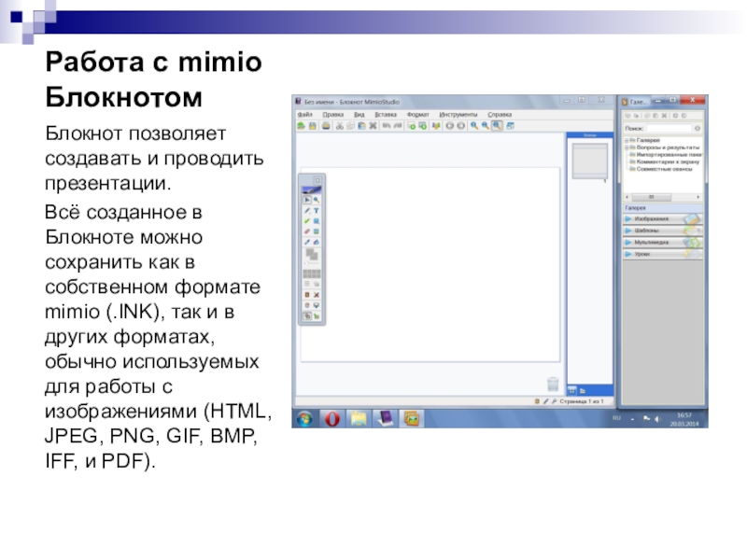
Task: Click the Страница 1 из 1 status text
Action: pyautogui.click(x=581, y=401)
